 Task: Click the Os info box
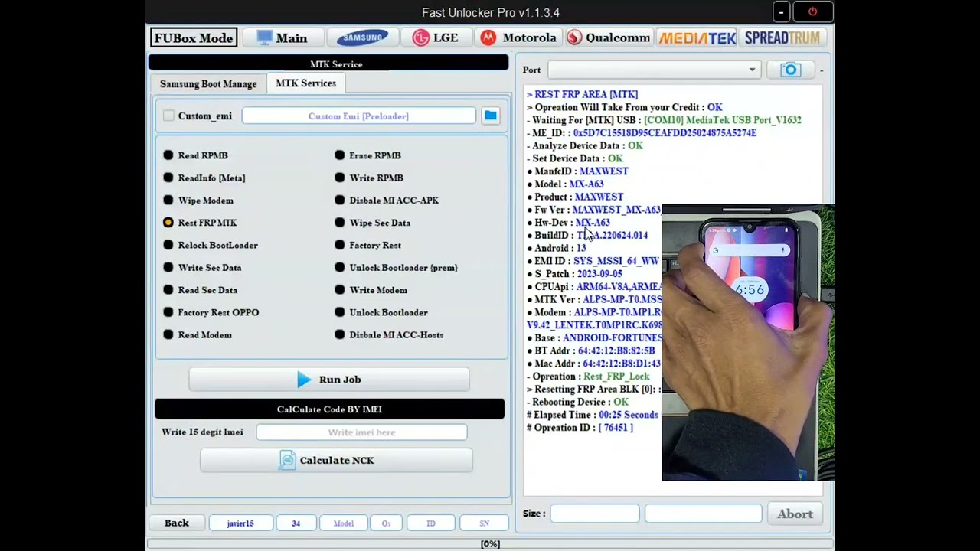click(386, 523)
